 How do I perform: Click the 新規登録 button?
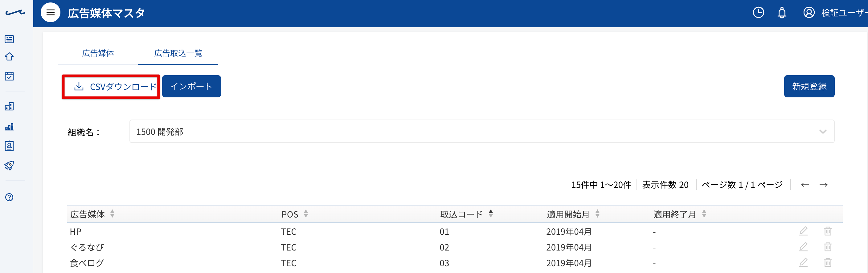click(809, 86)
